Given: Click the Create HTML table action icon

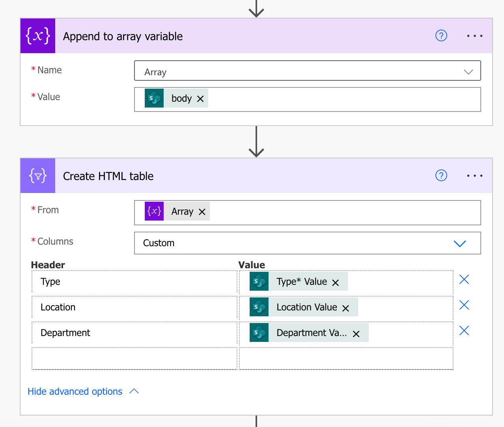Looking at the screenshot, I should (x=38, y=176).
